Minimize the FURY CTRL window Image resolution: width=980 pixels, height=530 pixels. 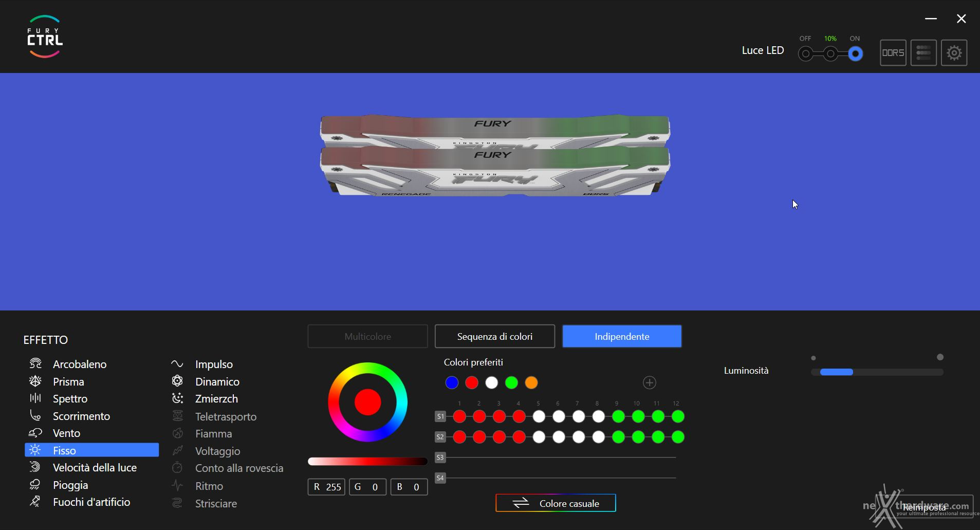tap(931, 19)
